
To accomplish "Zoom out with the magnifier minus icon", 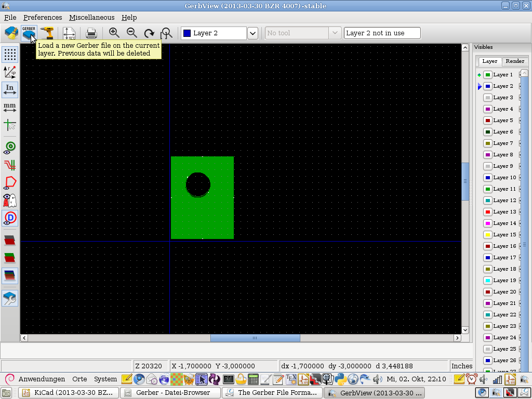I will click(131, 33).
